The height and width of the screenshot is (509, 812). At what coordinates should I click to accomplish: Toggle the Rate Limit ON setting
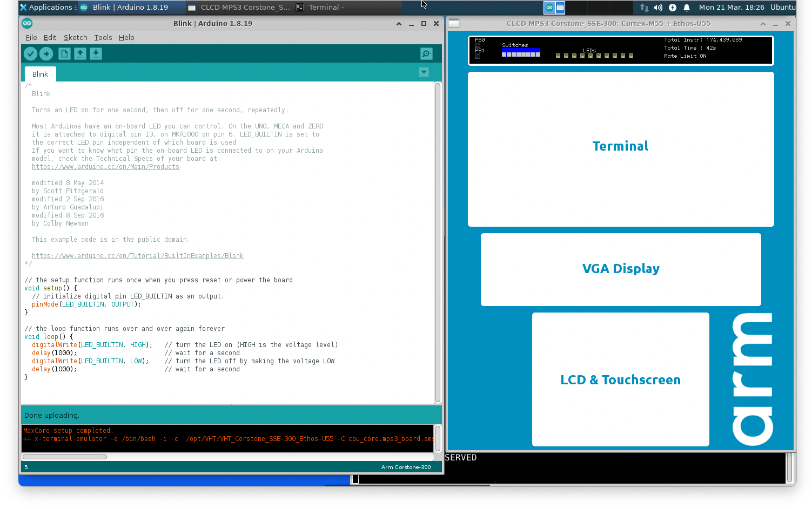point(685,56)
